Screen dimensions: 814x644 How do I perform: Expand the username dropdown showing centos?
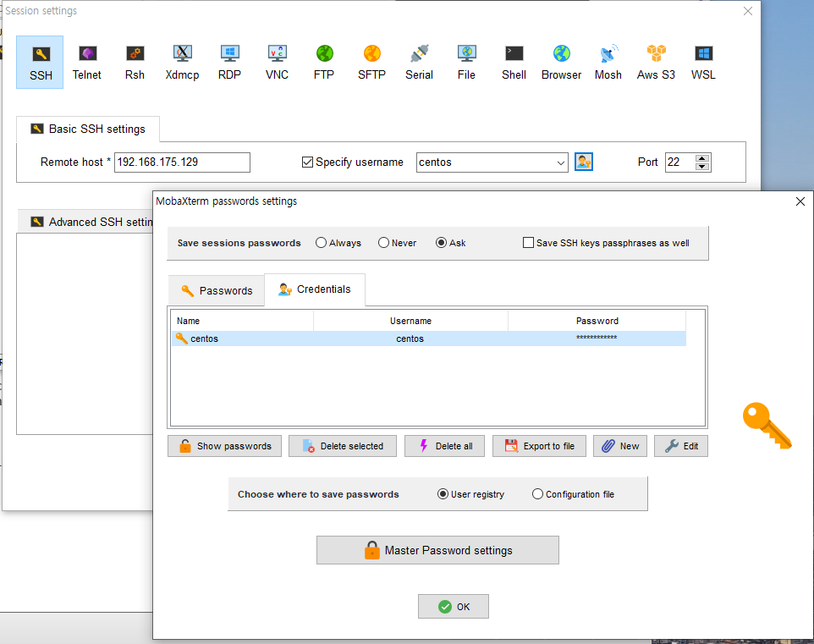[561, 162]
